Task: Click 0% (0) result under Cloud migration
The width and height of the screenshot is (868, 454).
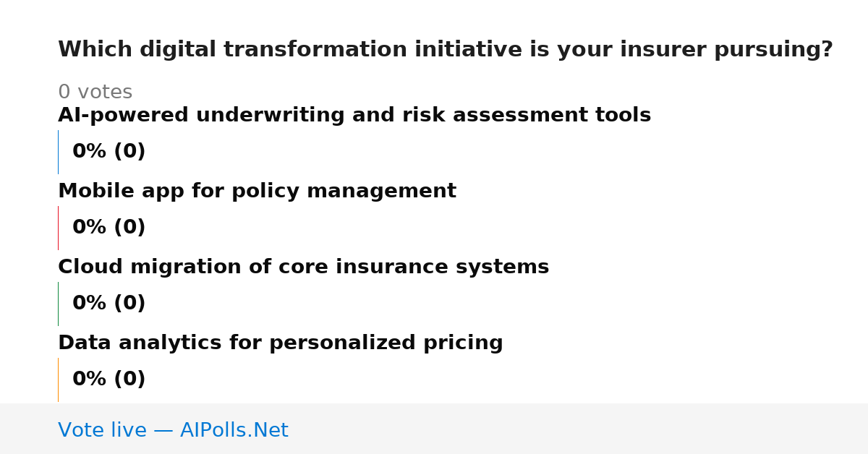Action: click(109, 304)
